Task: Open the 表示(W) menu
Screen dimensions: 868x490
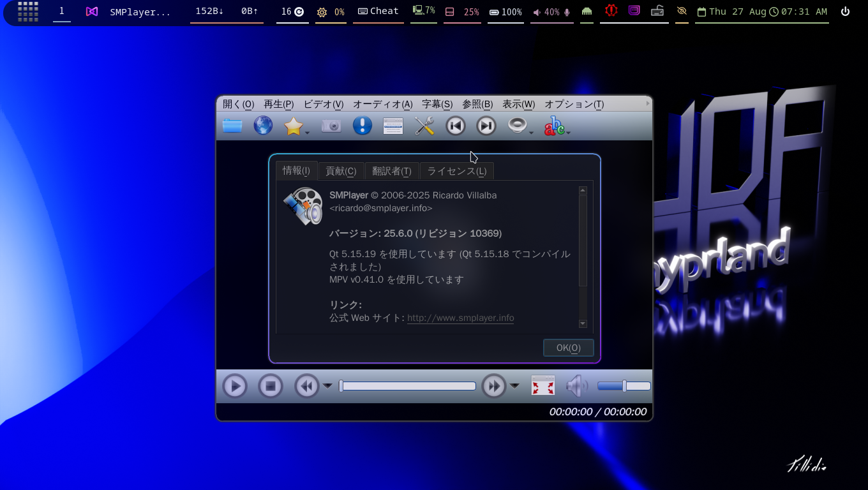Action: click(518, 104)
